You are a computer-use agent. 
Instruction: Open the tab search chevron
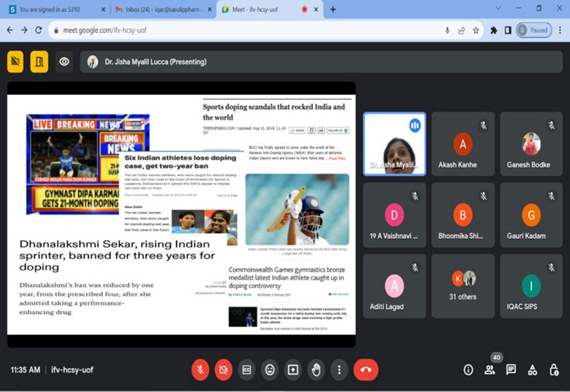point(498,8)
